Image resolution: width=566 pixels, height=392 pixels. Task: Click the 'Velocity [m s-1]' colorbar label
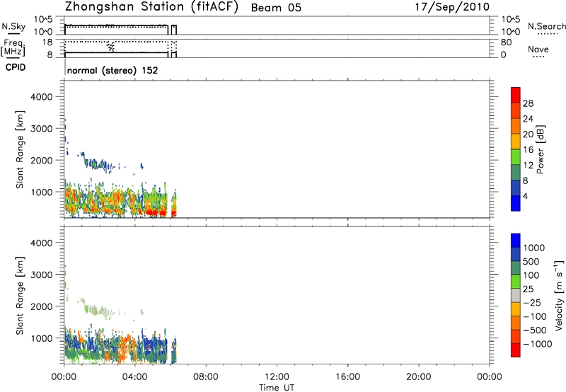click(x=559, y=295)
